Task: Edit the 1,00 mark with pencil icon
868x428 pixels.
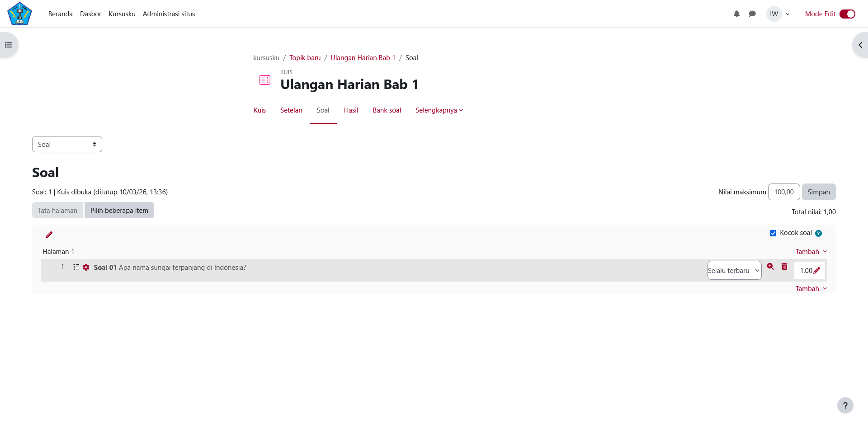Action: pos(816,271)
